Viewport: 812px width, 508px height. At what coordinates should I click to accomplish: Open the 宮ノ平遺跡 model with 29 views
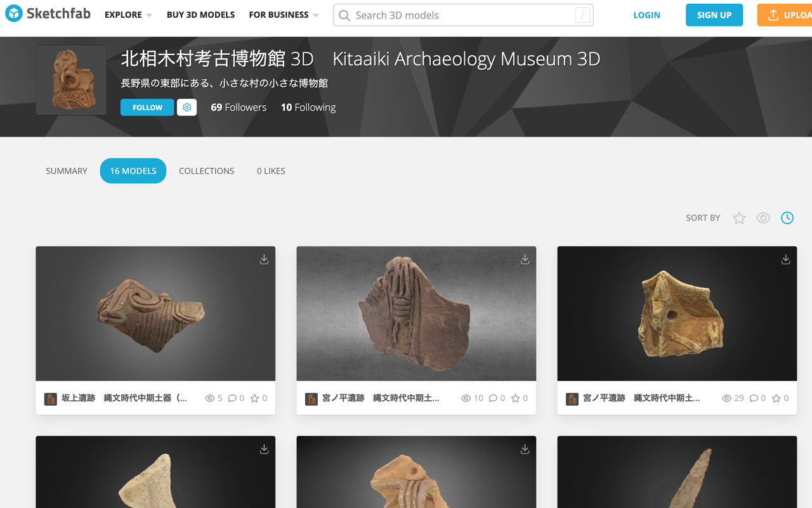pos(677,313)
